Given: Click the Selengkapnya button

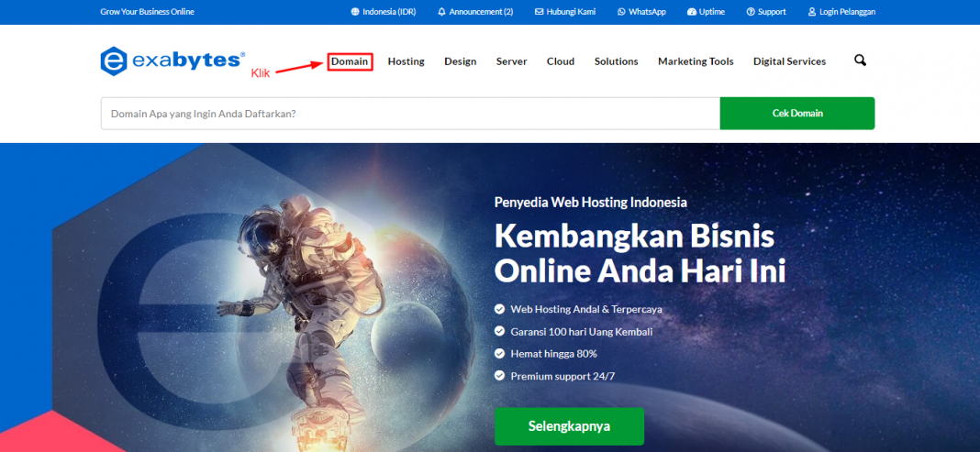Looking at the screenshot, I should pyautogui.click(x=570, y=426).
